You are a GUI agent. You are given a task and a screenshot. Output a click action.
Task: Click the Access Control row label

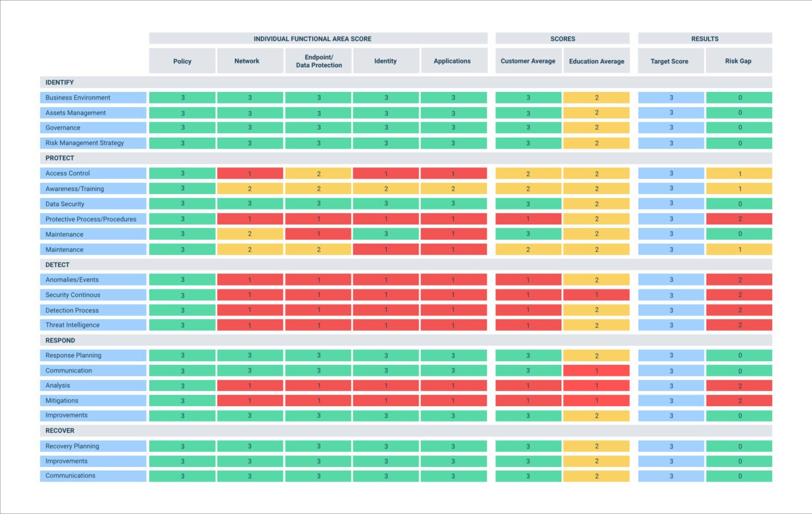point(93,173)
